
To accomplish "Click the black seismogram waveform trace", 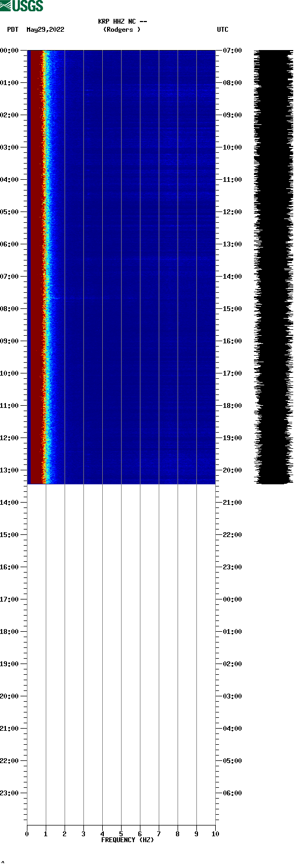I will (274, 267).
